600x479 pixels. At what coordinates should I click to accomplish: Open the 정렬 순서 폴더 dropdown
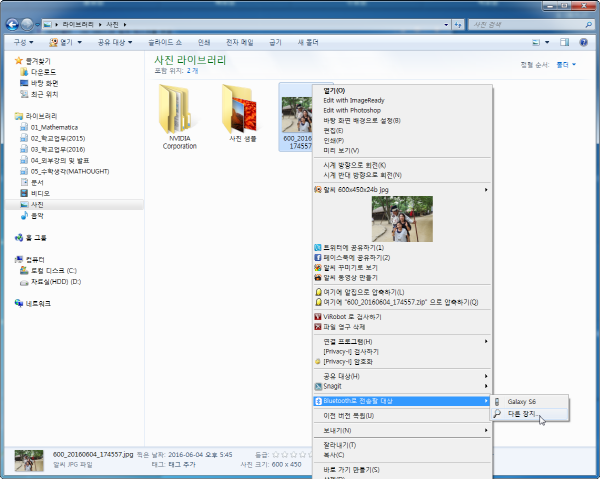coord(566,65)
